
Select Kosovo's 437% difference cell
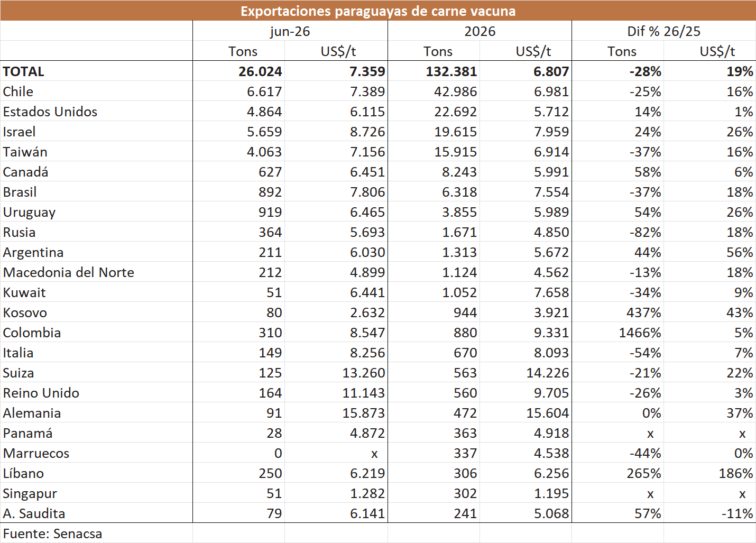point(643,312)
